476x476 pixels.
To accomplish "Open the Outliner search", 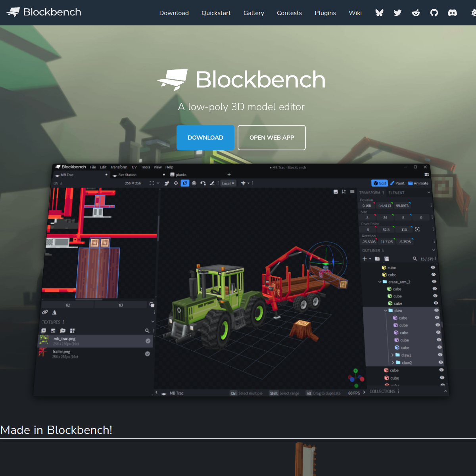I will (x=415, y=259).
